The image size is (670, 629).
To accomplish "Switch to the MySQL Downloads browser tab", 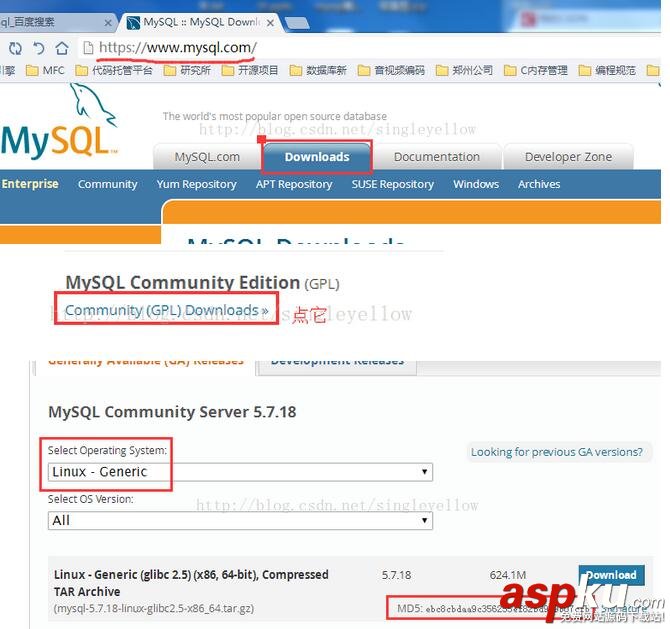I will coord(201,22).
